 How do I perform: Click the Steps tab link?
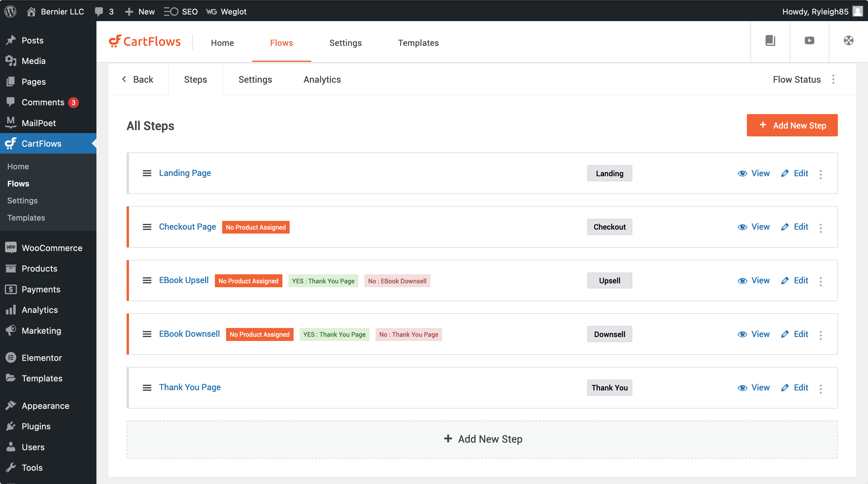195,79
